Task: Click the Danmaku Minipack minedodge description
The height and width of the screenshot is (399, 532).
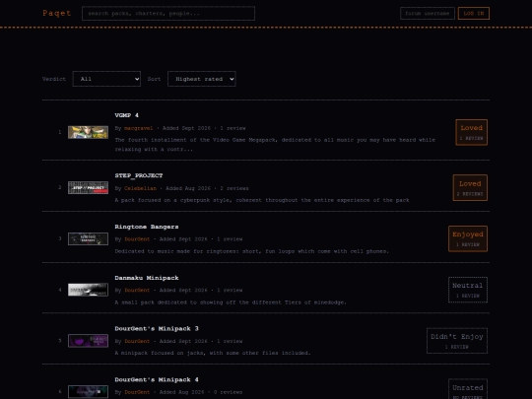Action: (231, 302)
